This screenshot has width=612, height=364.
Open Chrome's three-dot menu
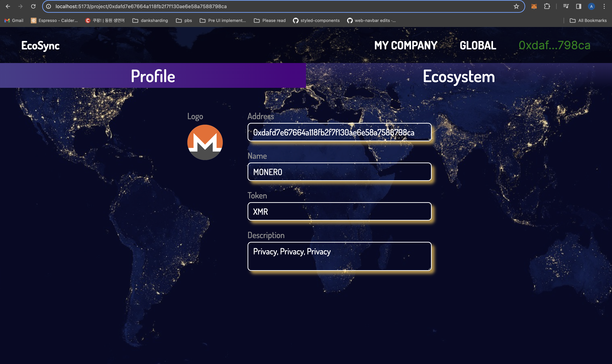pos(604,6)
